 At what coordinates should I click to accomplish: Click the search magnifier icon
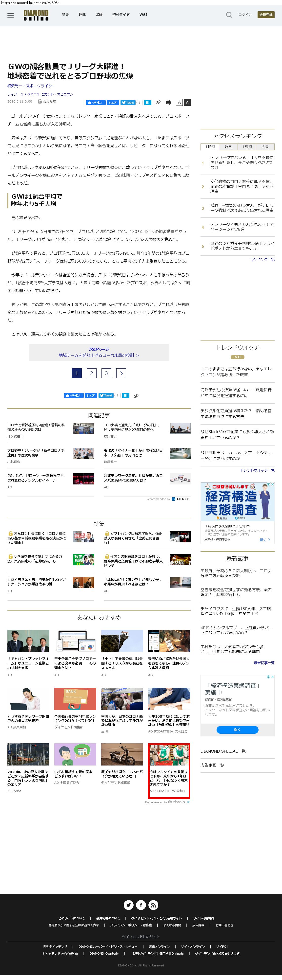229,15
